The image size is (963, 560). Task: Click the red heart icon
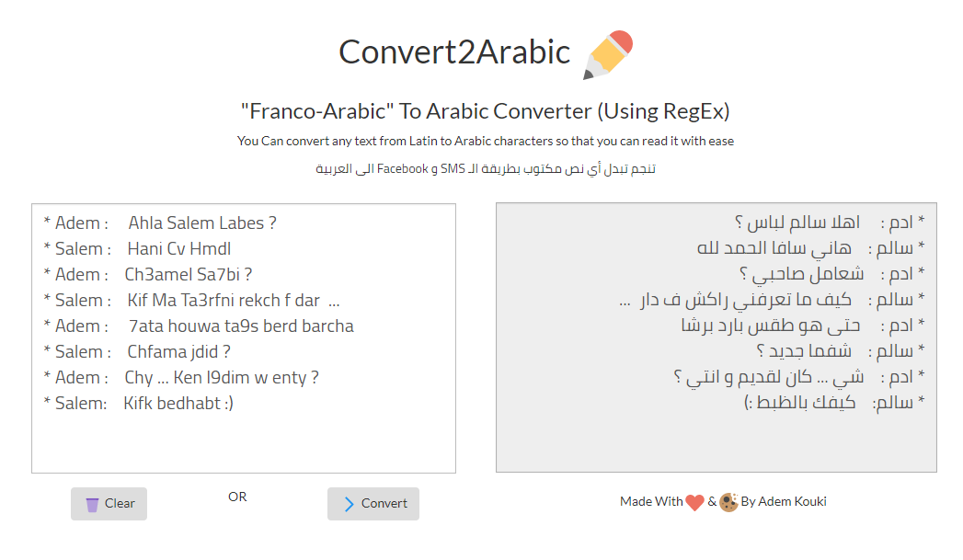pyautogui.click(x=694, y=502)
